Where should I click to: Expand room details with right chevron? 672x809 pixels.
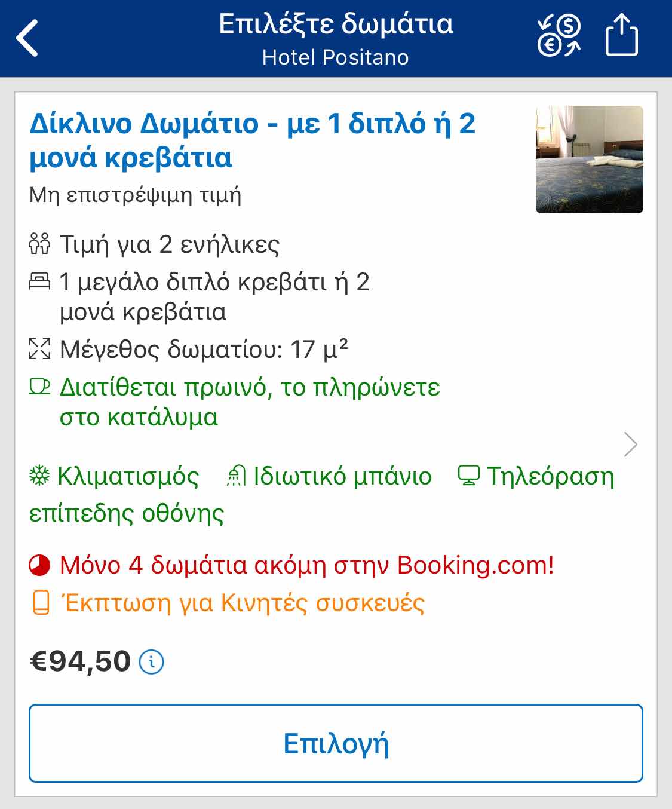point(630,444)
